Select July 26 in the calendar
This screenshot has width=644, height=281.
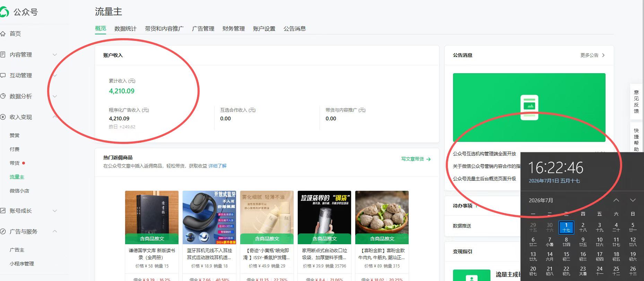click(x=633, y=271)
